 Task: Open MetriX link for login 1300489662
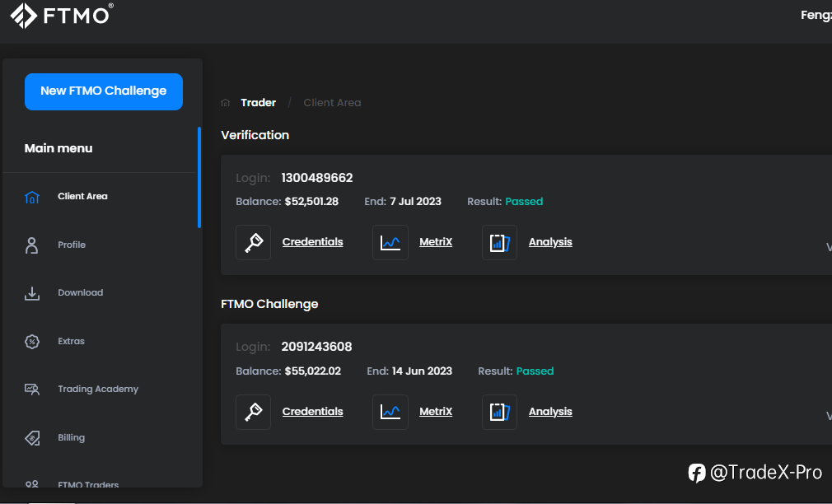(436, 242)
